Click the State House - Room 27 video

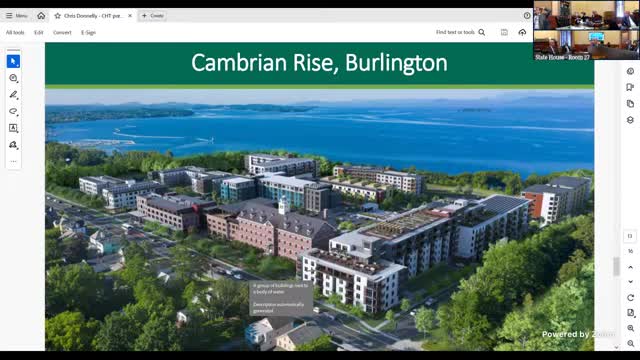click(x=587, y=31)
